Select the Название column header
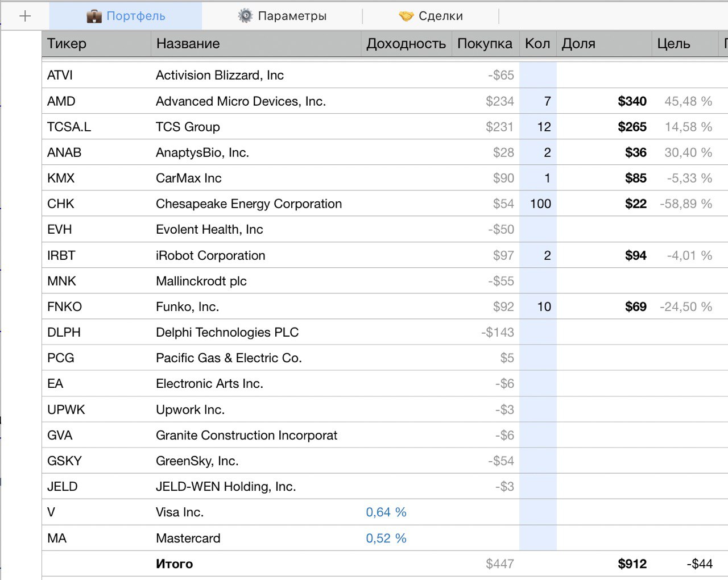 (256, 44)
